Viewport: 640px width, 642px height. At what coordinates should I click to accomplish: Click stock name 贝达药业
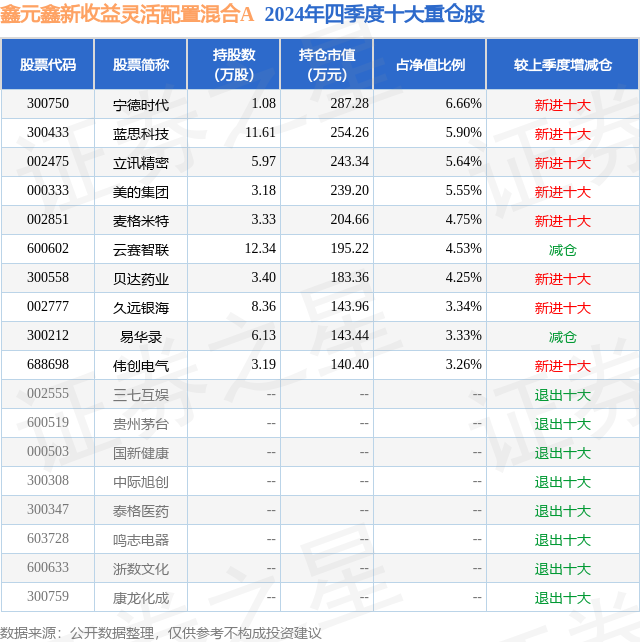coord(141,280)
